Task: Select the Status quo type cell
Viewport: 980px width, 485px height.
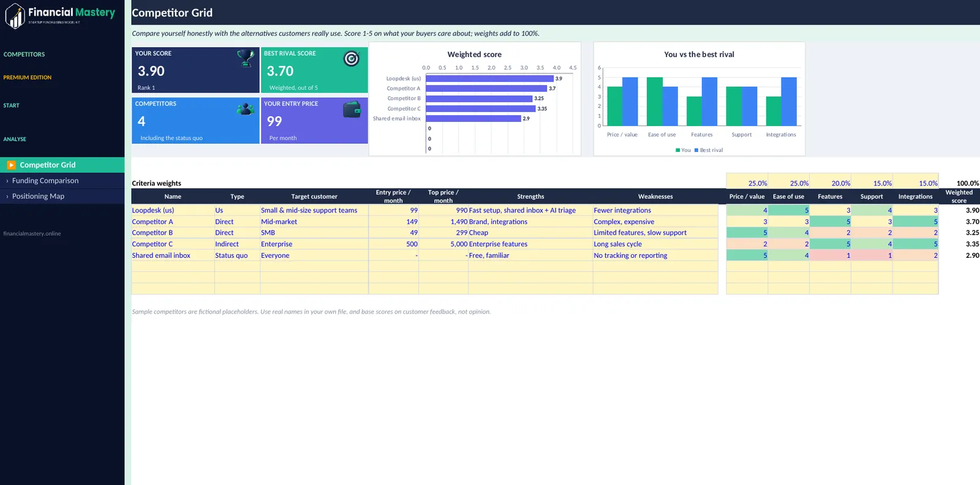Action: click(237, 255)
